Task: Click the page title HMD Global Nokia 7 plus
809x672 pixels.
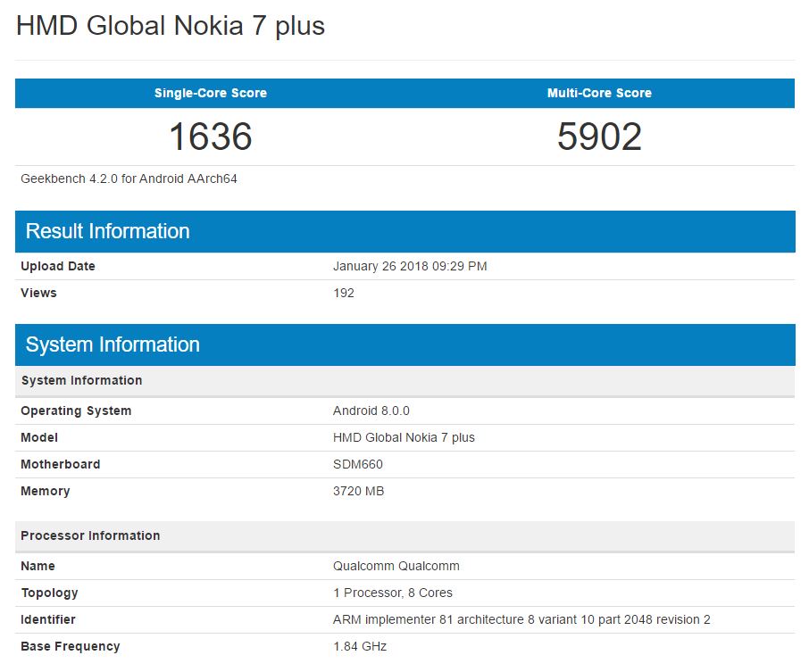Action: coord(171,26)
